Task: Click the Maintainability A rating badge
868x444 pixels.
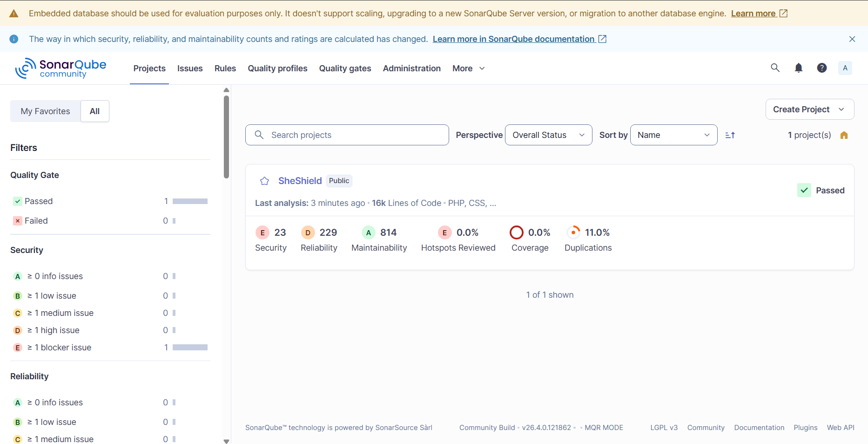Action: point(369,232)
